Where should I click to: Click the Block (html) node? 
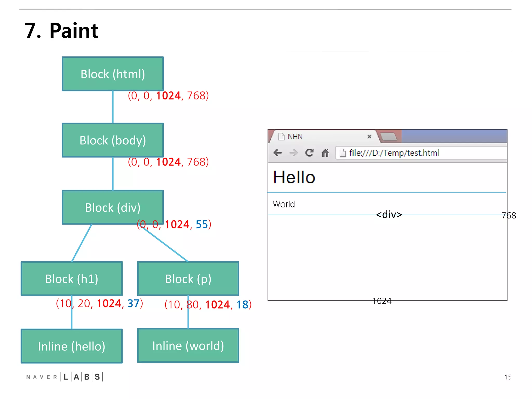(113, 74)
